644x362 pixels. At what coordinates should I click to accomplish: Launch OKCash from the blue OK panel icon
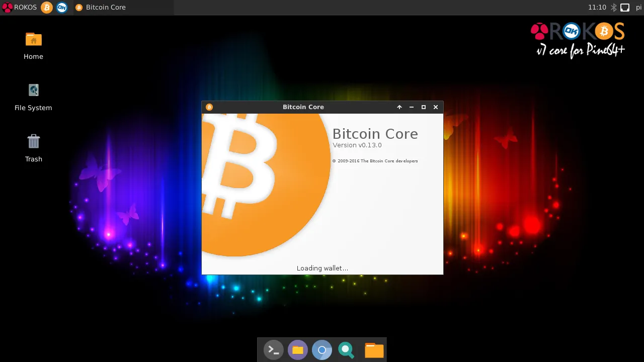pyautogui.click(x=62, y=7)
